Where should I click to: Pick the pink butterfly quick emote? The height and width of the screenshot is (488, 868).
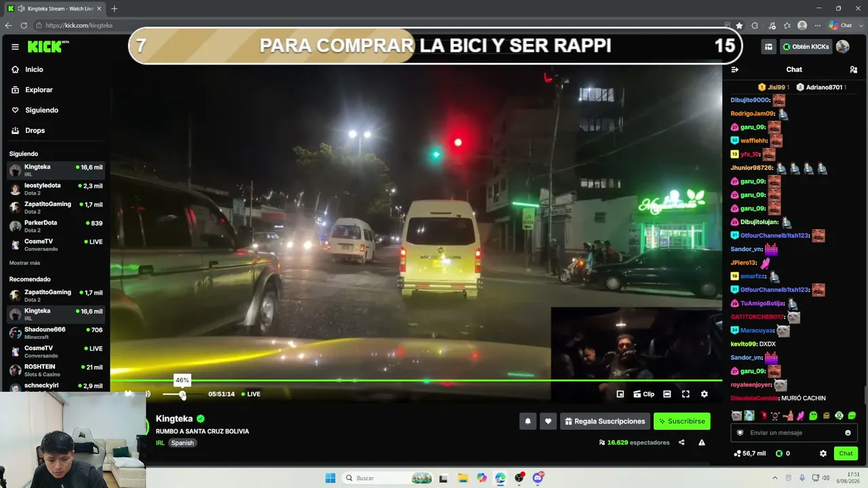click(x=800, y=415)
